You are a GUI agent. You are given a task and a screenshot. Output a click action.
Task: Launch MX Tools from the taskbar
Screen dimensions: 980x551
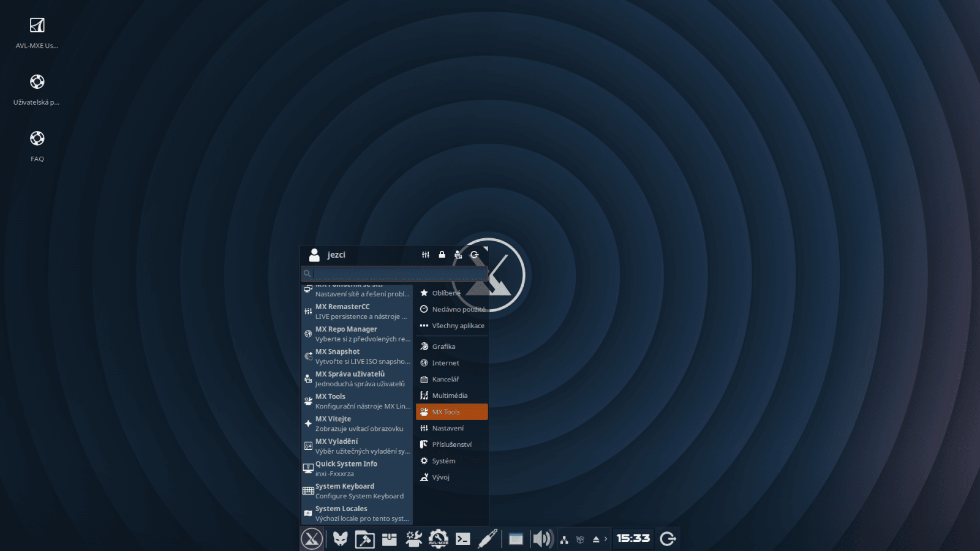pos(413,539)
